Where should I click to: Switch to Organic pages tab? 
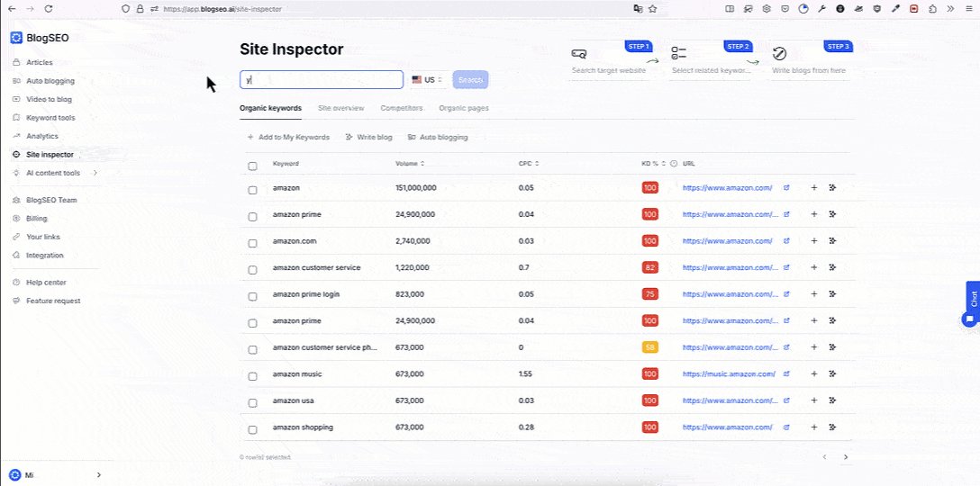click(x=464, y=108)
